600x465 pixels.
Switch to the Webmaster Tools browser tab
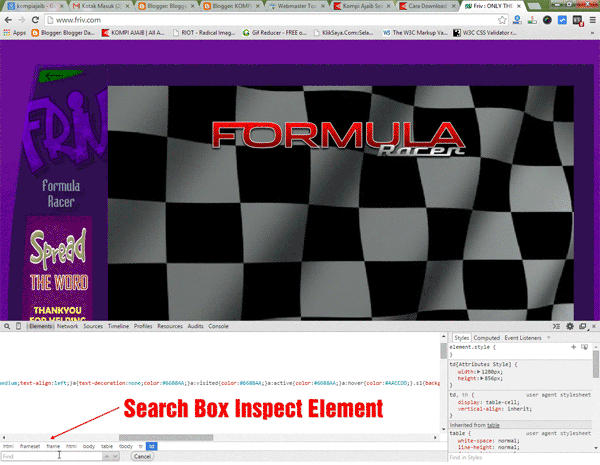(x=295, y=6)
